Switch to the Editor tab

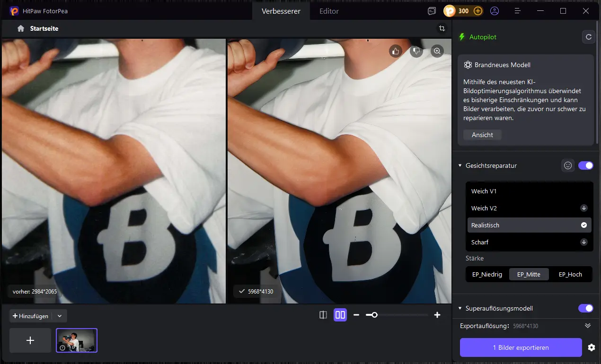click(329, 11)
